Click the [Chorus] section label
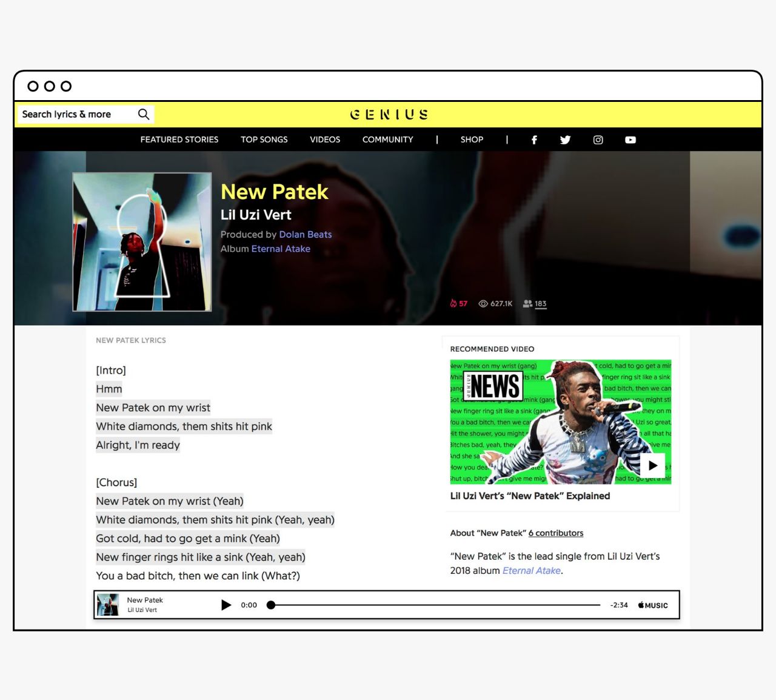 pos(116,483)
